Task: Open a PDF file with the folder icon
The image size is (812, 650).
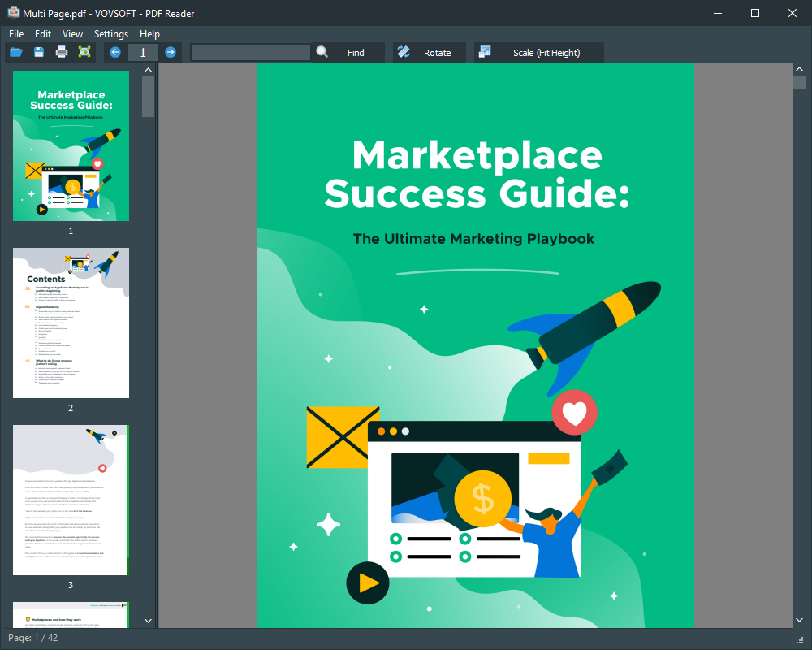Action: pos(16,52)
